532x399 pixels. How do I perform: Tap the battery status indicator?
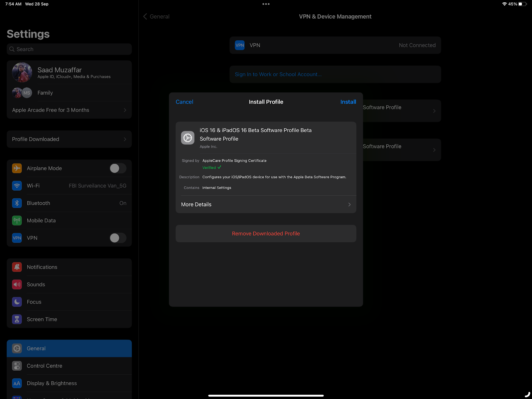tap(522, 4)
